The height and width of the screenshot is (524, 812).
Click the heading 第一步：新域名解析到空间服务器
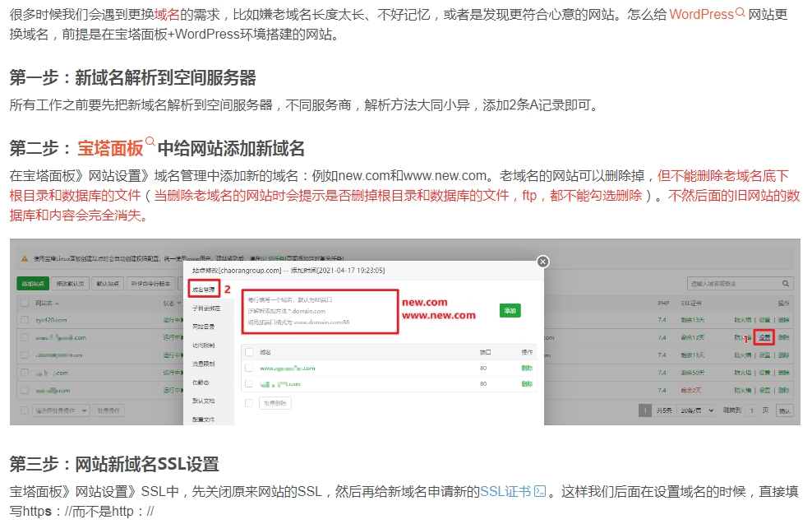click(132, 78)
